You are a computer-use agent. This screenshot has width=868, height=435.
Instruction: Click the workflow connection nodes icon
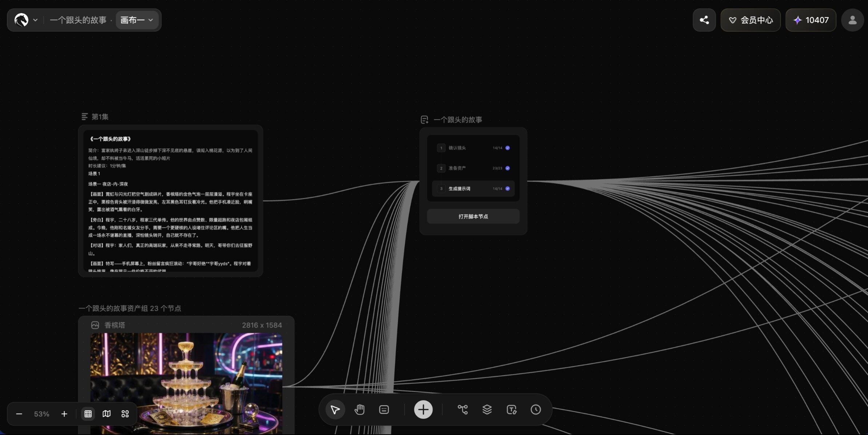coord(462,410)
